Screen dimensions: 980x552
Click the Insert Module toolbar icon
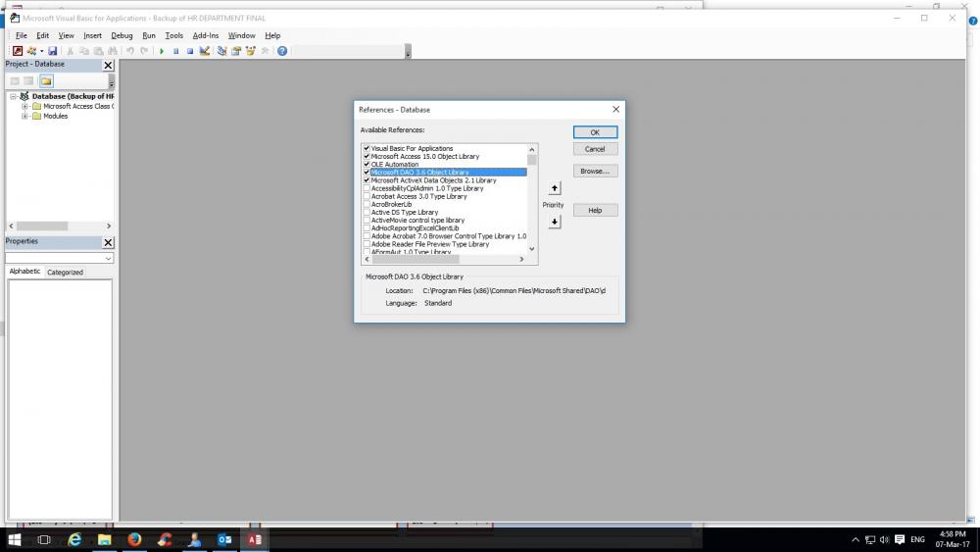(31, 51)
